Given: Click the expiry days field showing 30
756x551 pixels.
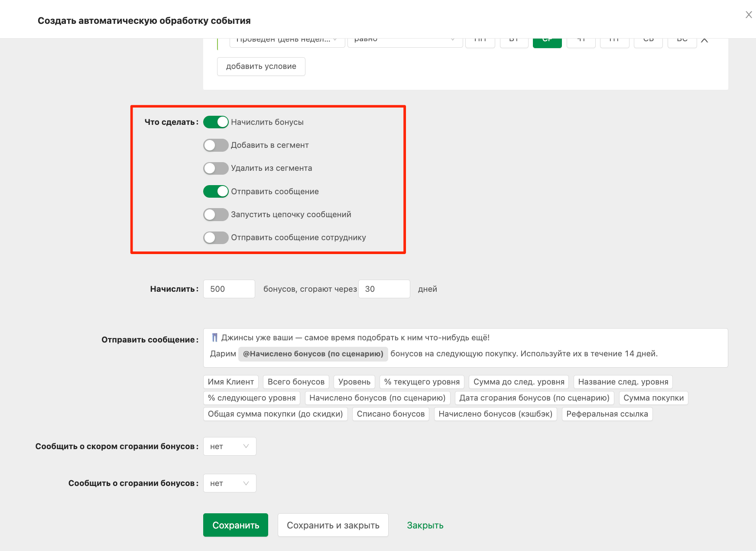Looking at the screenshot, I should (x=384, y=289).
